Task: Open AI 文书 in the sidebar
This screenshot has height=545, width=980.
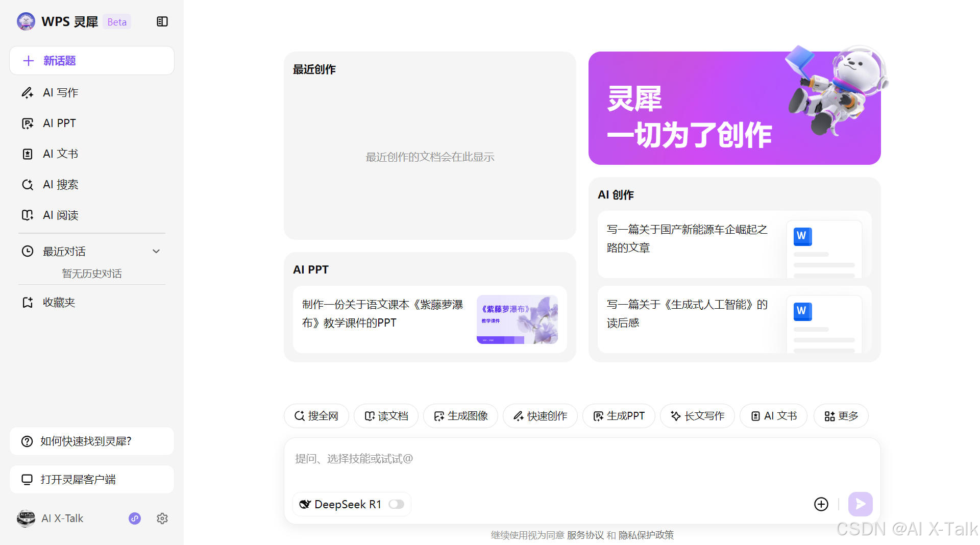Action: [92, 154]
